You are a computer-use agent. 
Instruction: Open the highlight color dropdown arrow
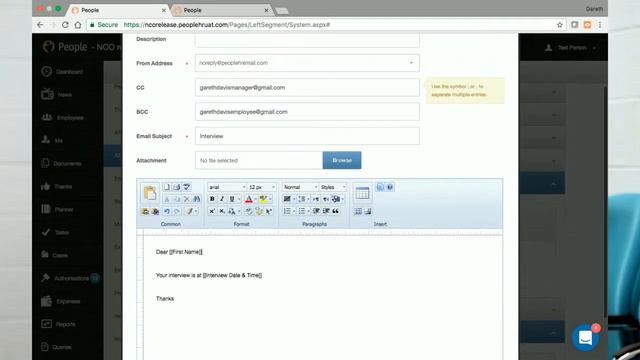pyautogui.click(x=270, y=199)
